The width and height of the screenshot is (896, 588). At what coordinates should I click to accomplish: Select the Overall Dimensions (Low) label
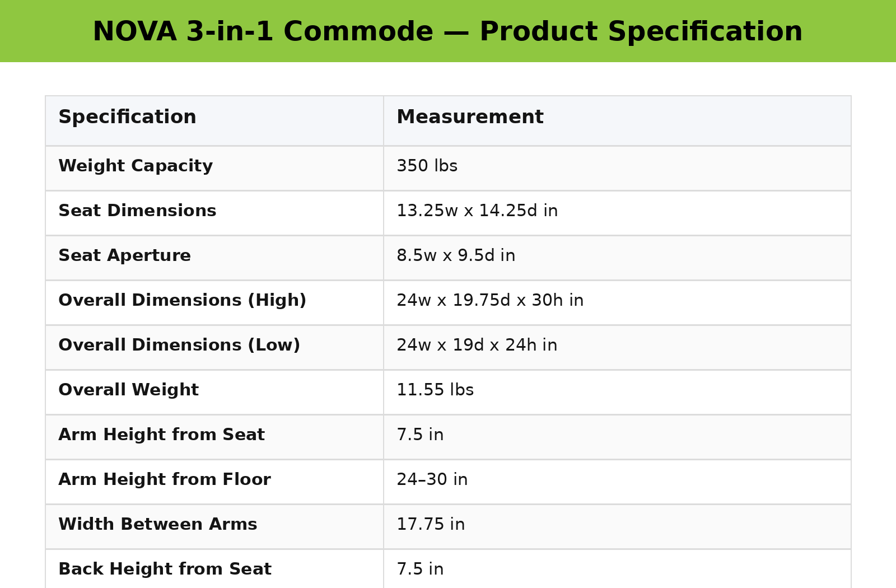[179, 346]
